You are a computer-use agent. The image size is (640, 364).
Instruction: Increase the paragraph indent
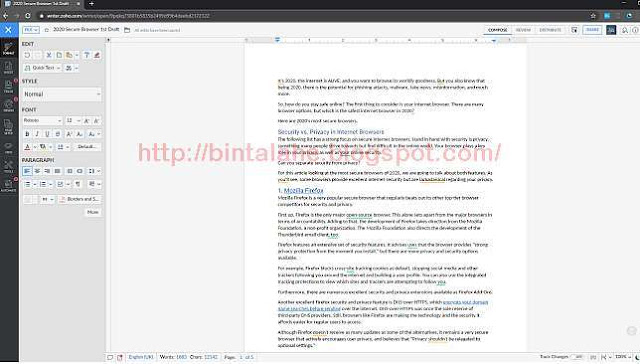click(80, 171)
